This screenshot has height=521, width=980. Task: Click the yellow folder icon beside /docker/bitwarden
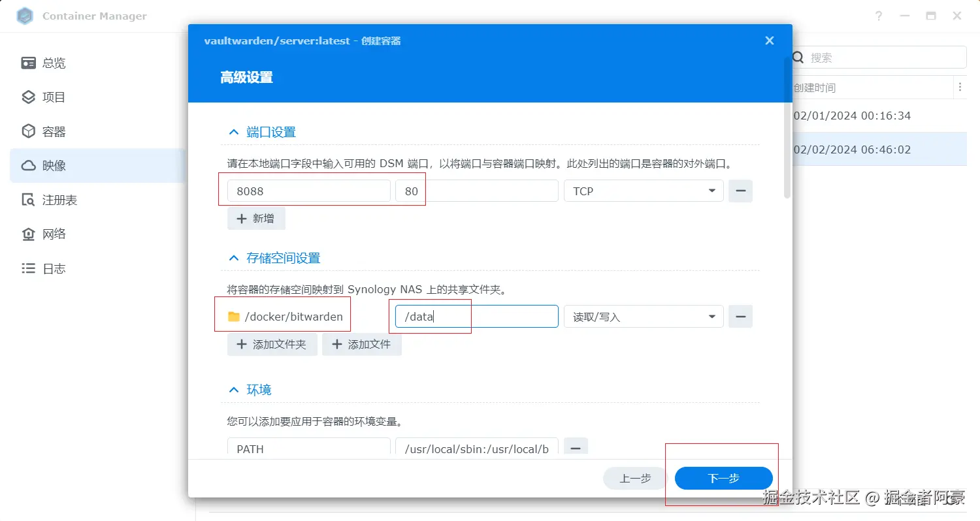click(234, 317)
